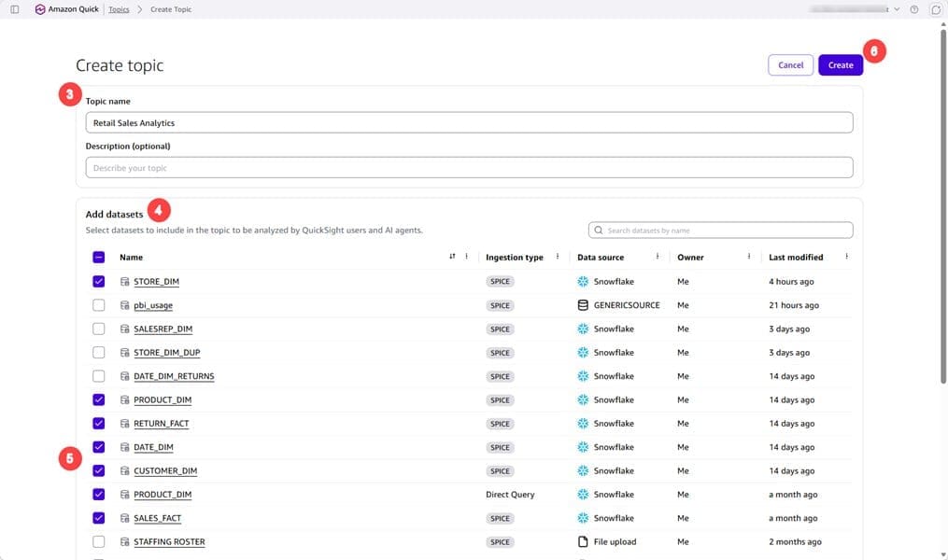Screen dimensions: 948x560
Task: Check the DATE_DIM_RETURNS dataset checkbox
Action: pyautogui.click(x=99, y=376)
